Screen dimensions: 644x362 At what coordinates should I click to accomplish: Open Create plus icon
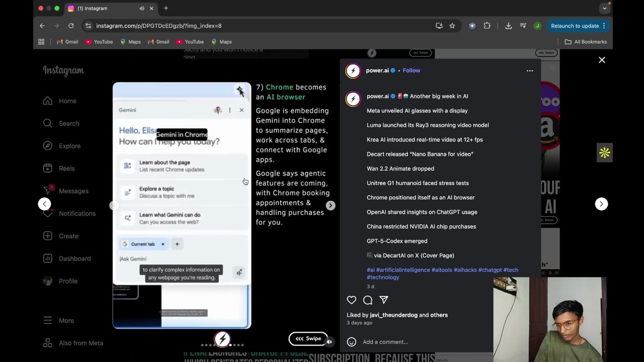(x=48, y=236)
